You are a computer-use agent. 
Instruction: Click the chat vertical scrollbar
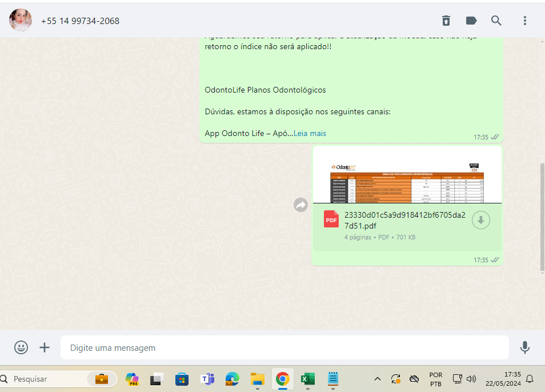point(542,217)
